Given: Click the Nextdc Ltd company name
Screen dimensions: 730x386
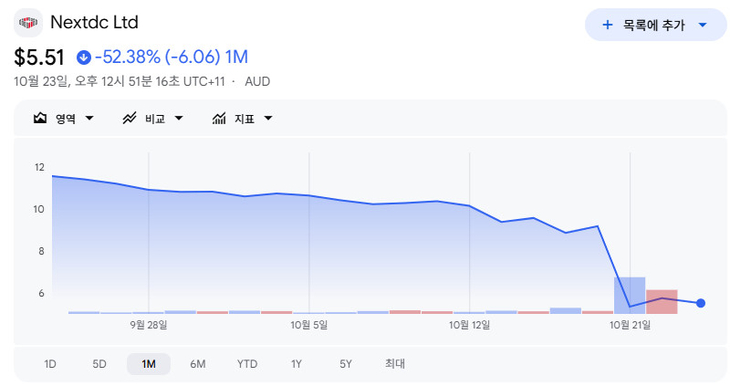Looking at the screenshot, I should 95,22.
